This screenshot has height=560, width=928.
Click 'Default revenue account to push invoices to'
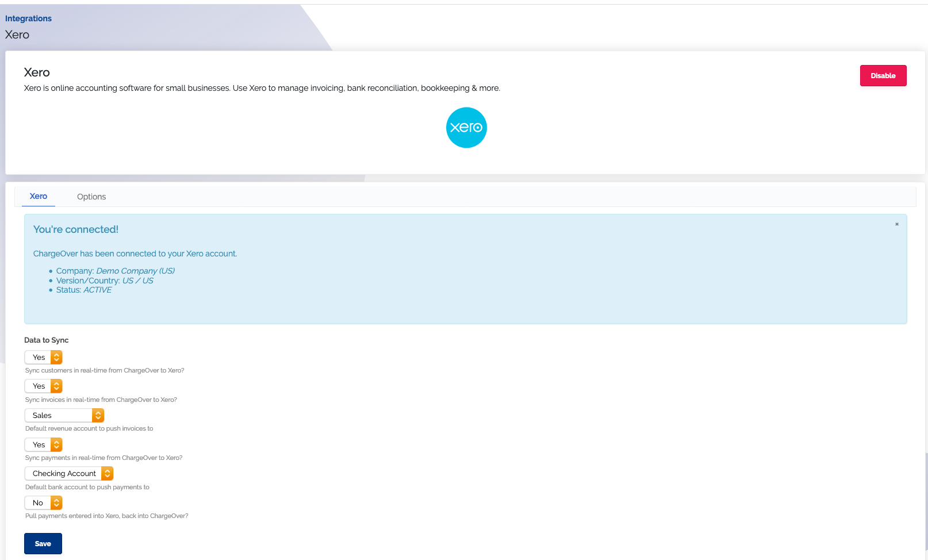(89, 428)
